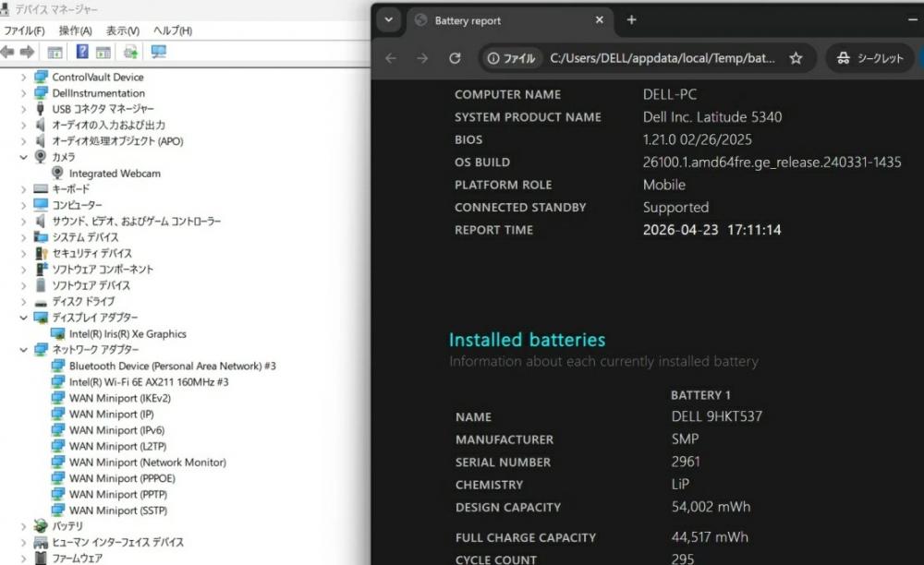Switch to the Battery report tab

click(x=510, y=20)
